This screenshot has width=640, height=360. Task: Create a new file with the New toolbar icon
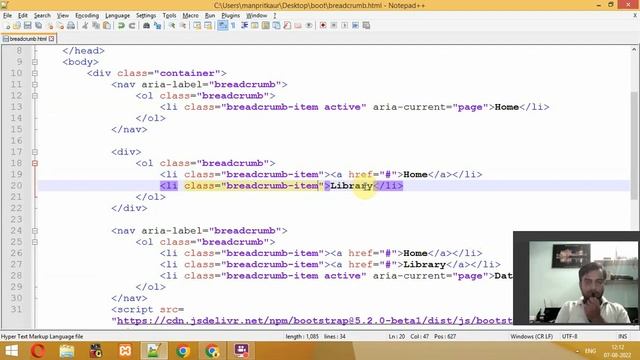pyautogui.click(x=7, y=25)
